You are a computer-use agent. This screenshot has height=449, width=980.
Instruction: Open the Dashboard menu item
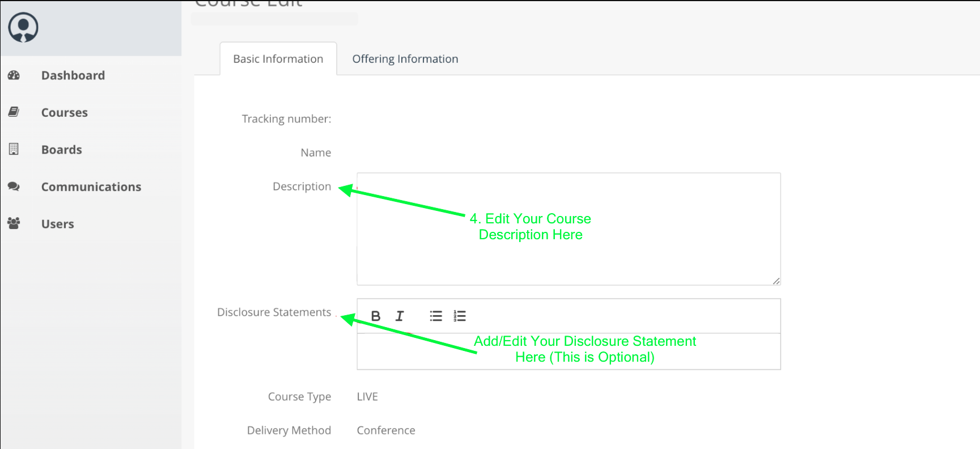coord(73,75)
